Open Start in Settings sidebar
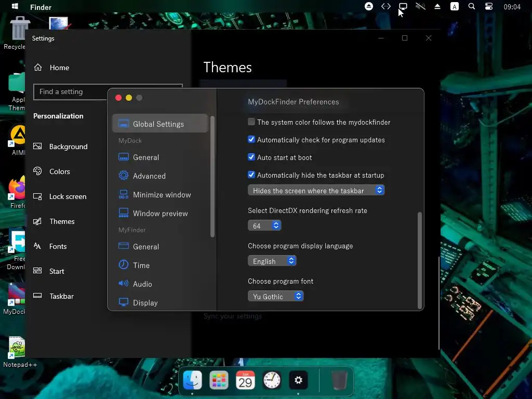 (x=56, y=271)
